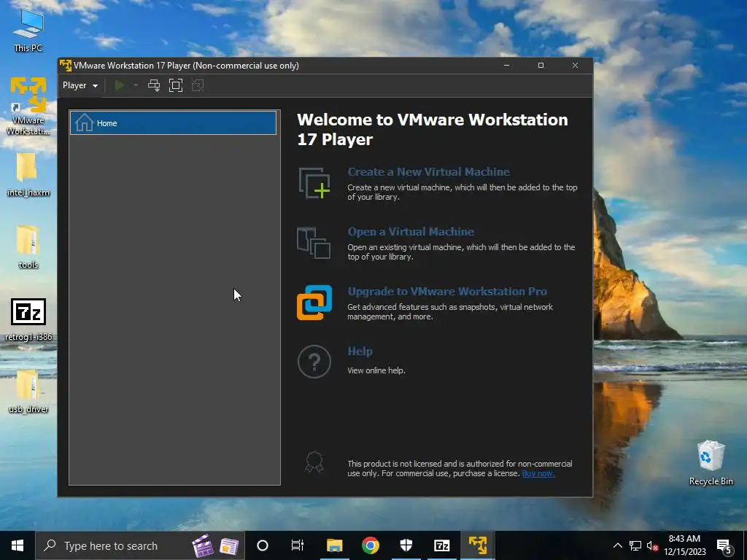This screenshot has width=747, height=560.
Task: Open Google Chrome from the taskbar
Action: (x=370, y=545)
